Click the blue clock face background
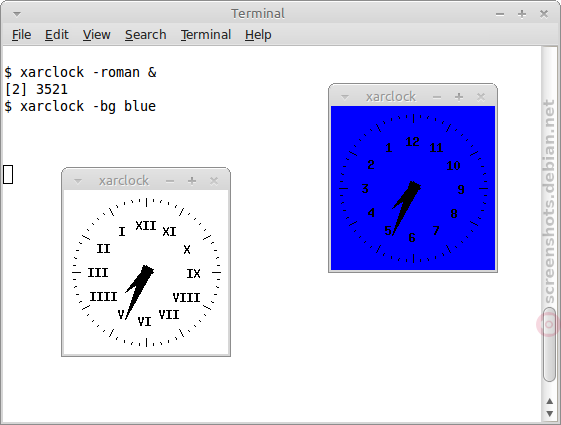561x425 pixels. (413, 188)
